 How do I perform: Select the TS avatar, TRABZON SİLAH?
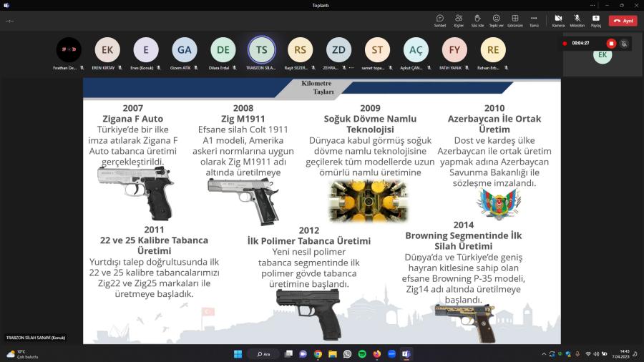pyautogui.click(x=262, y=49)
